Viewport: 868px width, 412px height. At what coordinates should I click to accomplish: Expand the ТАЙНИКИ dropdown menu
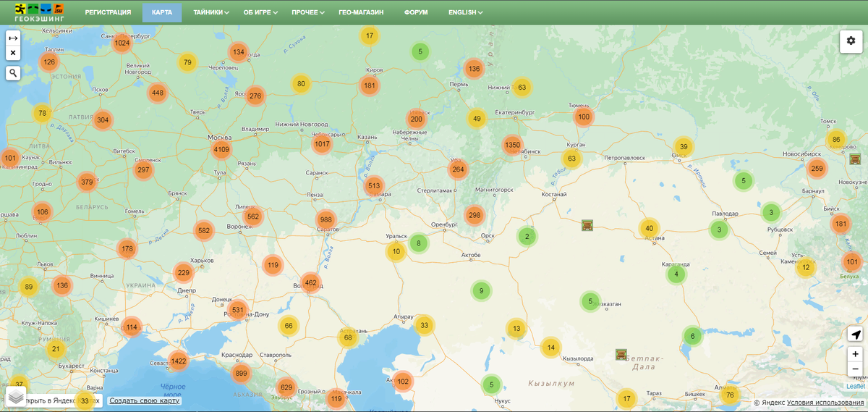point(211,12)
